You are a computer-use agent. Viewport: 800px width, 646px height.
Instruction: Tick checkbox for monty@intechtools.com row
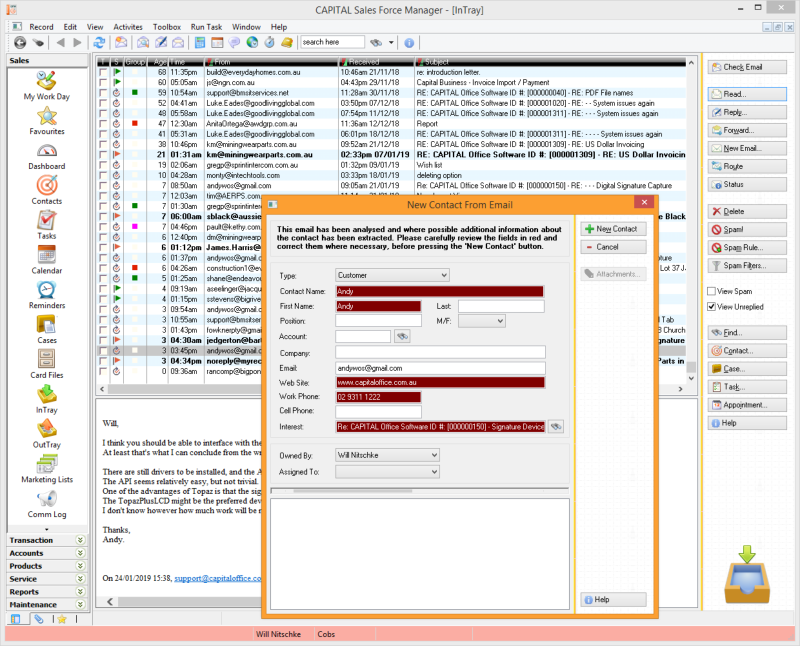(104, 176)
